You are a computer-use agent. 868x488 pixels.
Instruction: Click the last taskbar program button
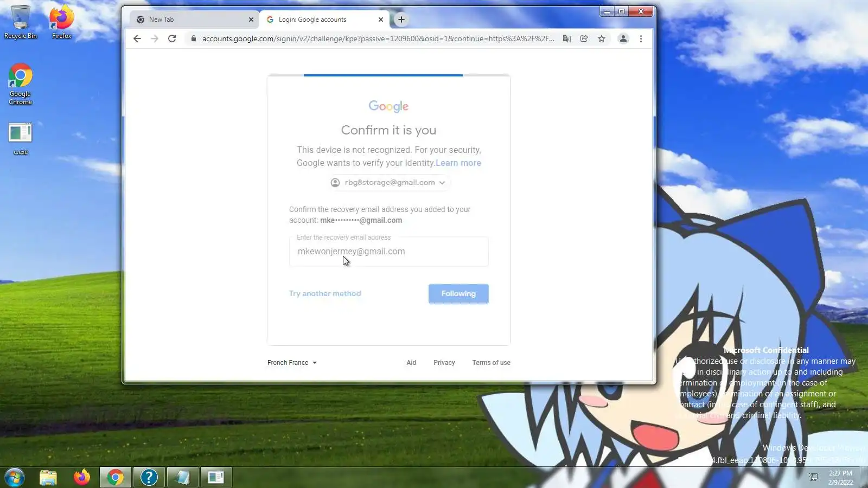click(216, 477)
